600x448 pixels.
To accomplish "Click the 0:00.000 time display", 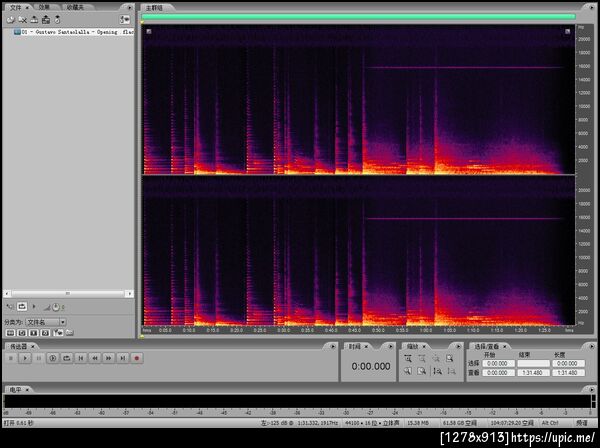I will pos(371,367).
